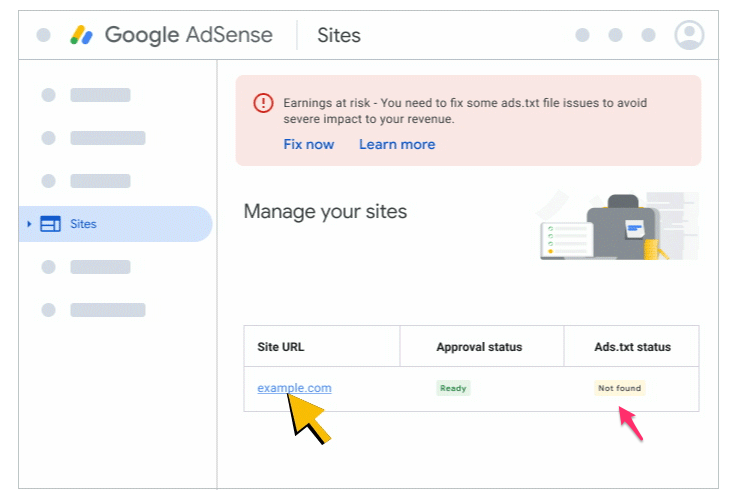Viewport: 733px width, 501px height.
Task: Select the Sites label in the sidebar
Action: point(83,224)
